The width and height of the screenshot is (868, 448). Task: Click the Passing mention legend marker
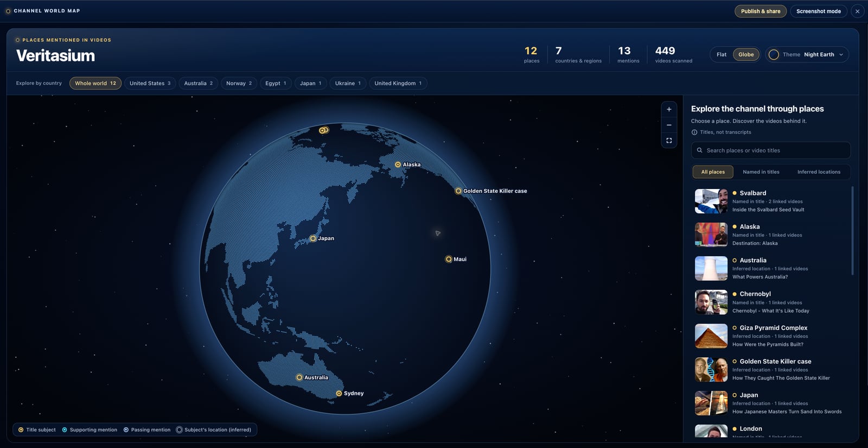tap(126, 430)
